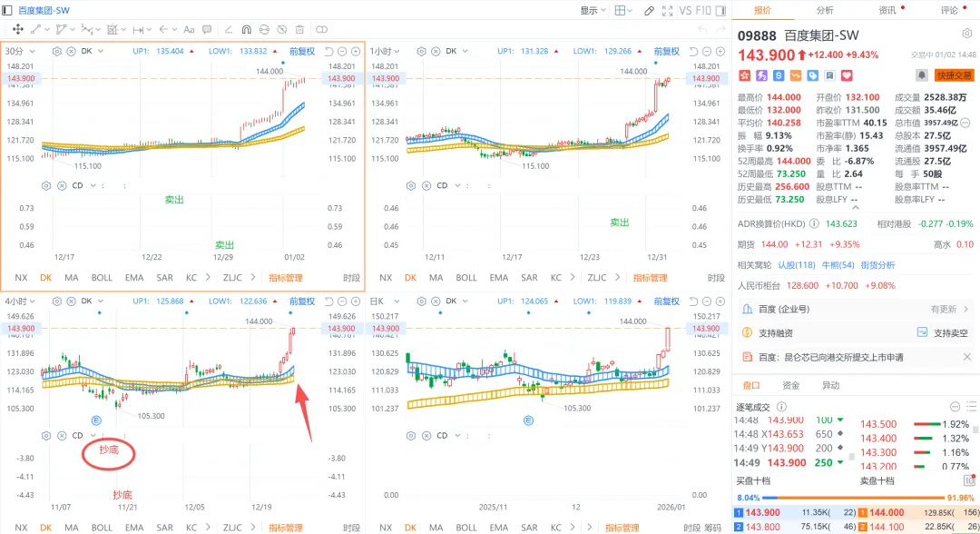Enter fullscreen chart mode
This screenshot has height=534, width=980.
click(x=667, y=11)
